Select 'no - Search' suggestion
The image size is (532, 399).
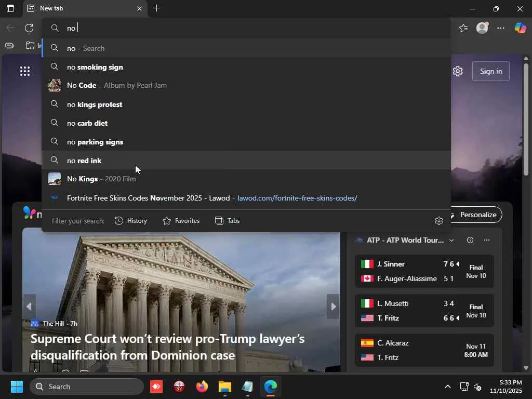pyautogui.click(x=246, y=48)
